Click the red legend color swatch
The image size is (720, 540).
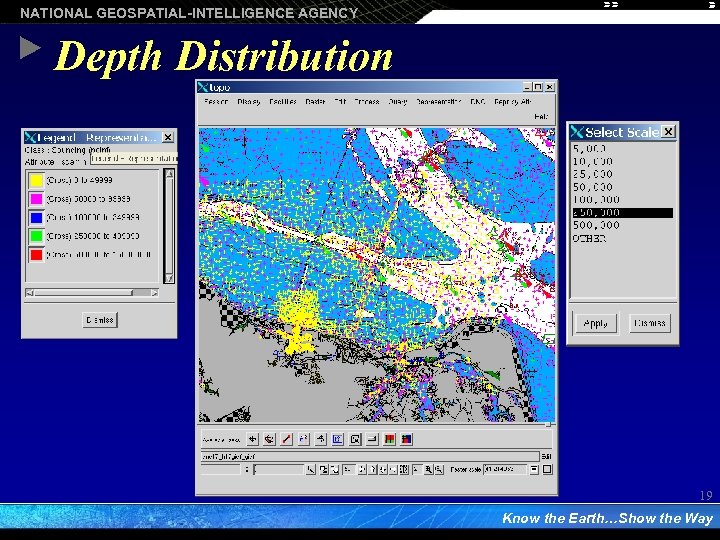coord(36,254)
